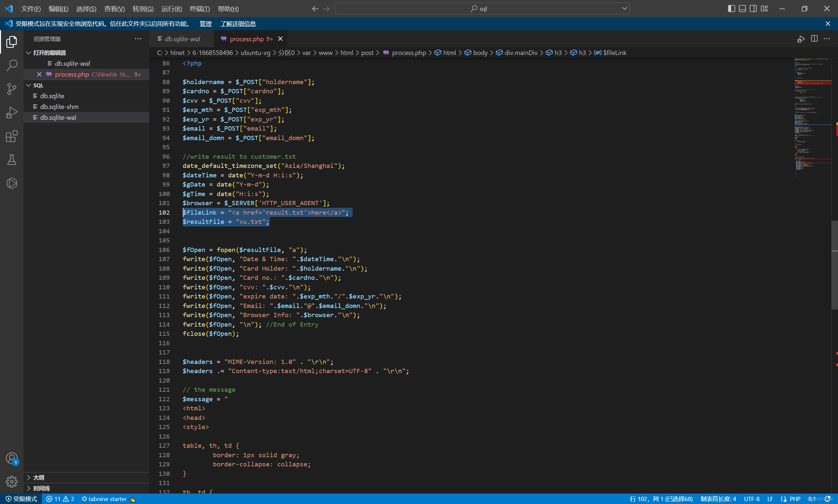Click the 管理 trust link
The image size is (838, 504).
pos(205,24)
